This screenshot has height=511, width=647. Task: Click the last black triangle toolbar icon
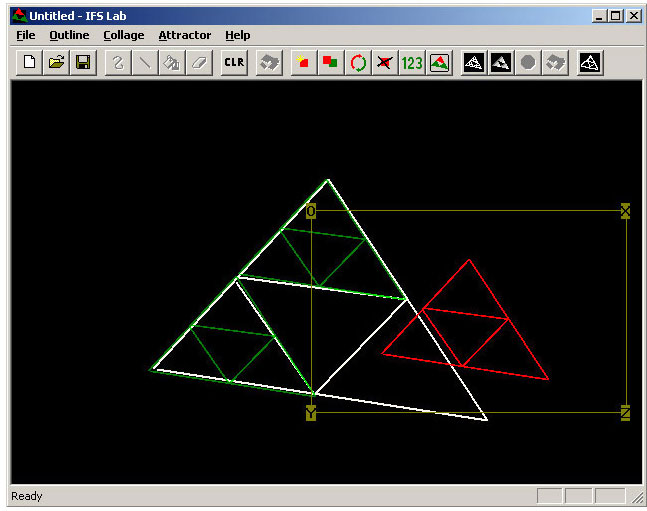click(590, 63)
